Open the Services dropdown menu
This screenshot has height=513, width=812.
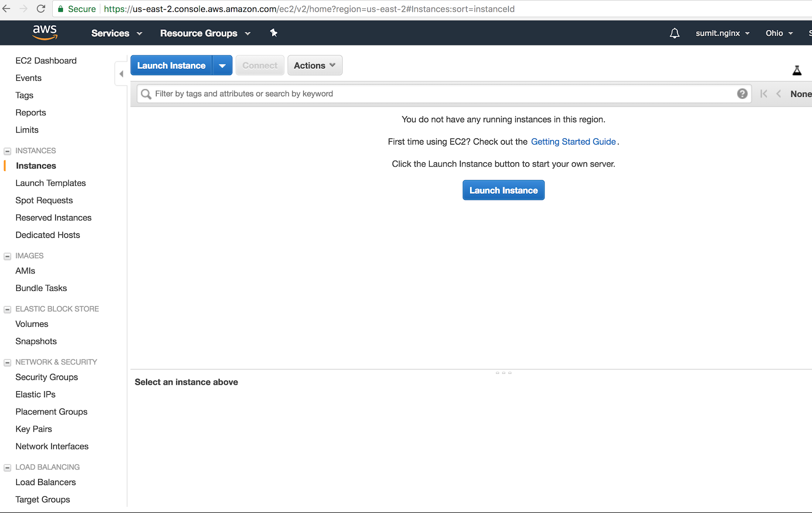(117, 33)
